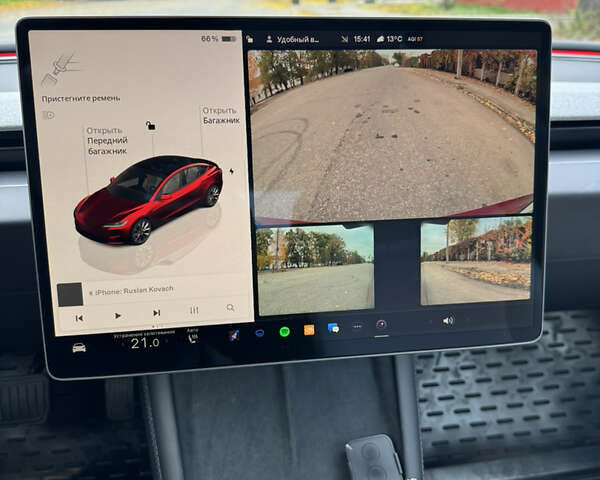Skip to next track in media player
The height and width of the screenshot is (480, 600).
tap(156, 312)
